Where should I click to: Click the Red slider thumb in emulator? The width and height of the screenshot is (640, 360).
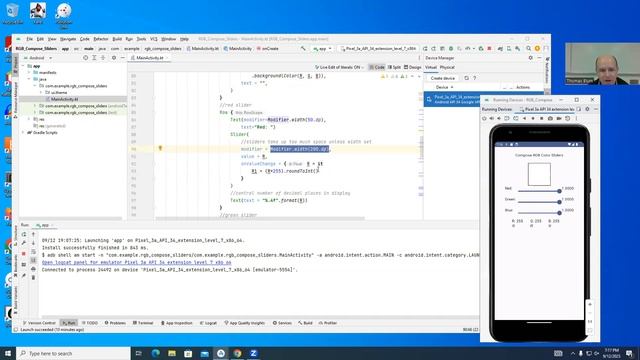click(x=559, y=191)
